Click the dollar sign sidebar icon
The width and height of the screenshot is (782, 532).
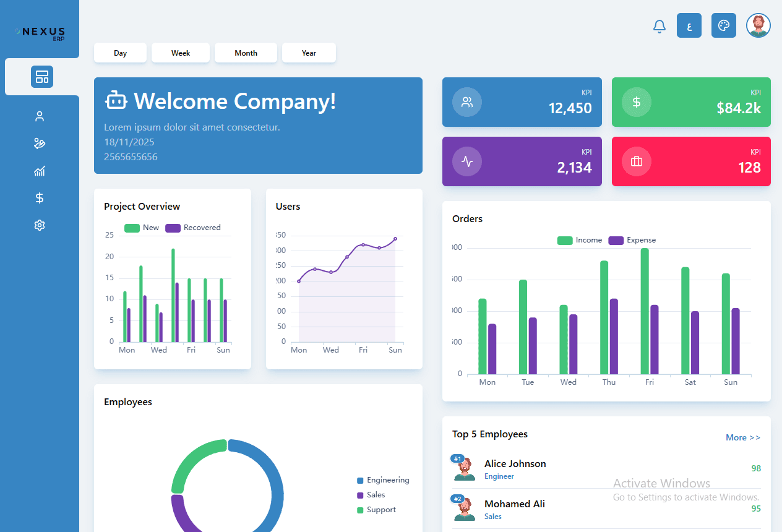click(x=40, y=198)
